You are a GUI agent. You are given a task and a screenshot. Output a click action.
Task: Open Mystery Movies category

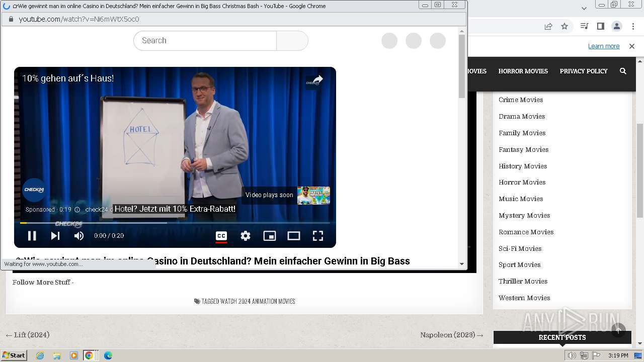[524, 215]
